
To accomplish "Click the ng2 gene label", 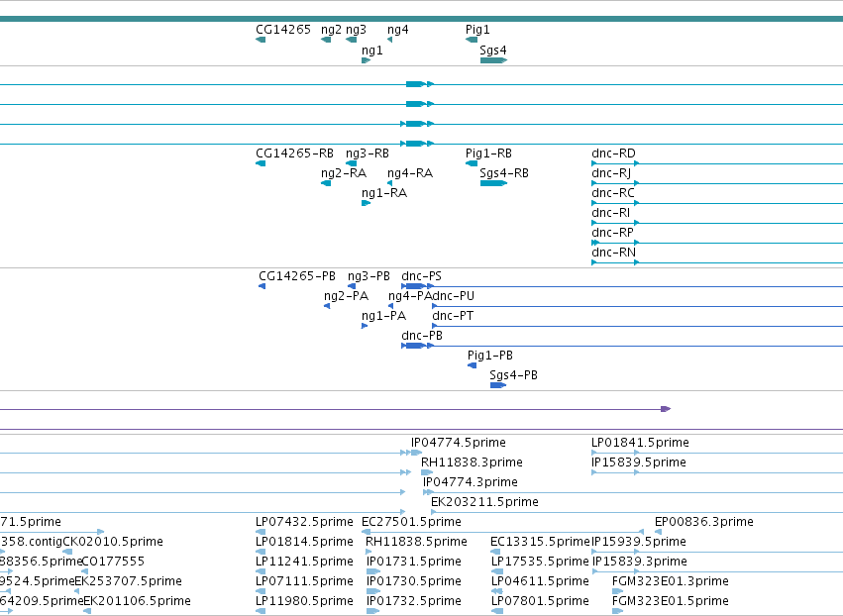I will (331, 30).
